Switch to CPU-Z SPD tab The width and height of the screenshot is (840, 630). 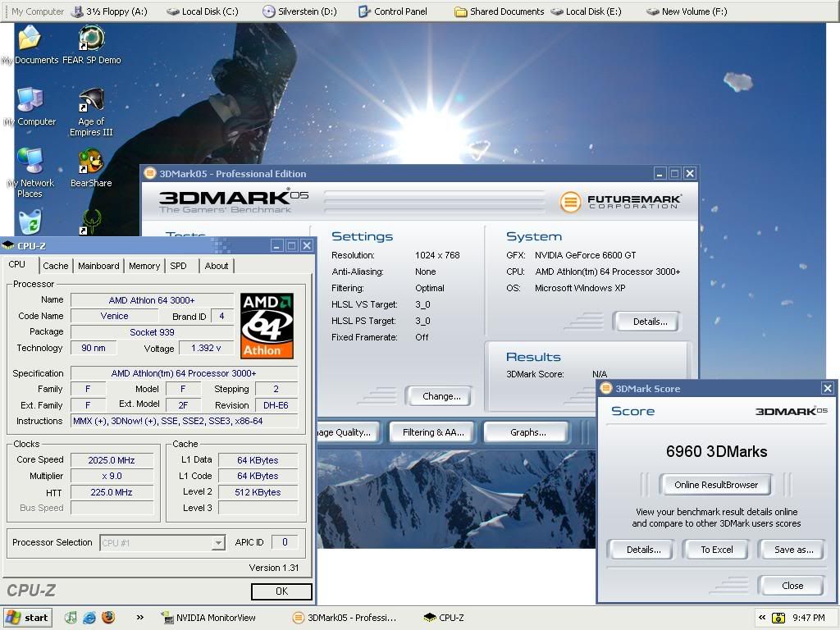pyautogui.click(x=178, y=266)
